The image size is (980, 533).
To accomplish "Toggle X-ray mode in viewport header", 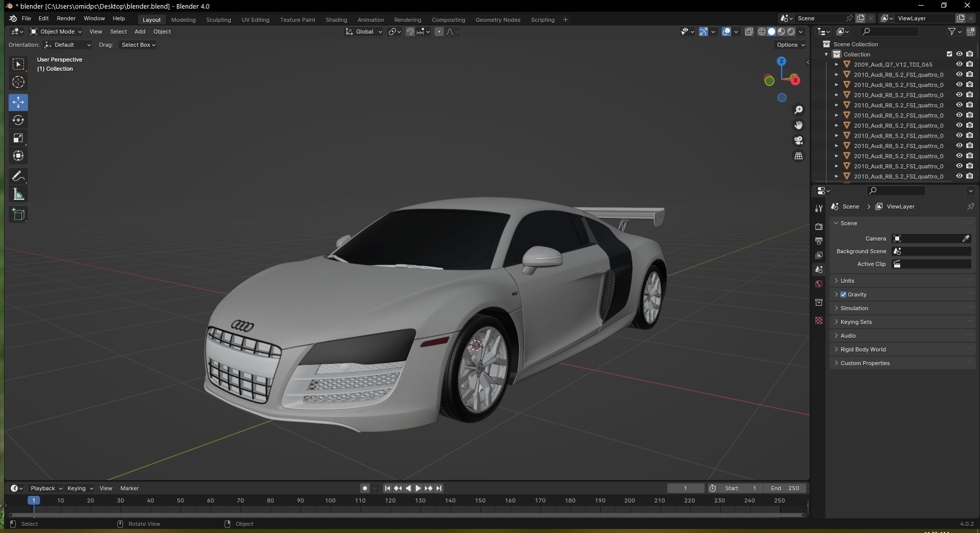I will pos(749,32).
